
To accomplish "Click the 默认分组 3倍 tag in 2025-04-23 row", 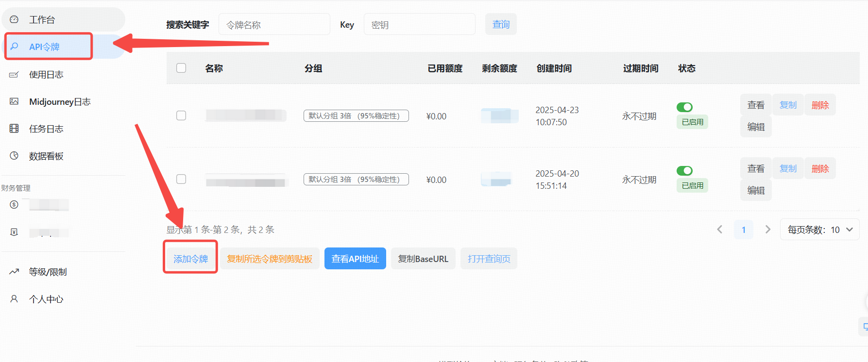I will click(356, 115).
